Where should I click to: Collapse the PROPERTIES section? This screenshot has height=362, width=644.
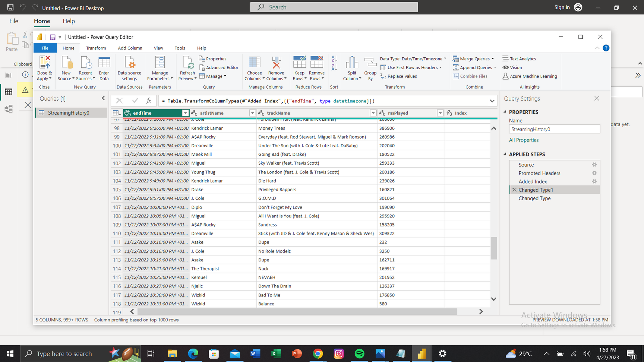point(505,112)
